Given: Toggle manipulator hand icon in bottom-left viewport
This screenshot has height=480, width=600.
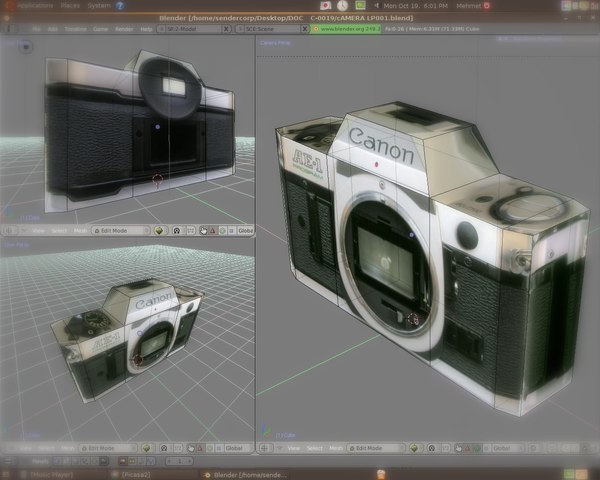Looking at the screenshot, I should [191, 448].
